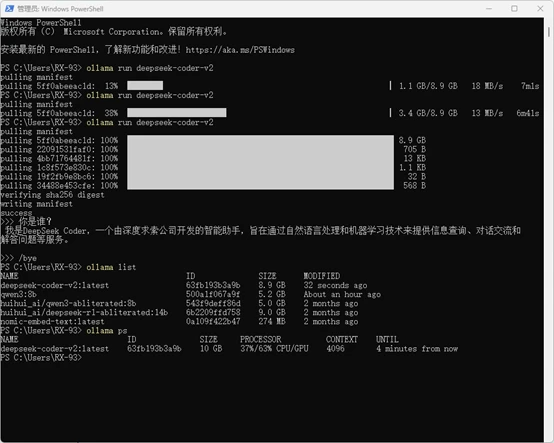Image resolution: width=554 pixels, height=443 pixels.
Task: Click the 'About an hour ago' value
Action: coord(342,294)
